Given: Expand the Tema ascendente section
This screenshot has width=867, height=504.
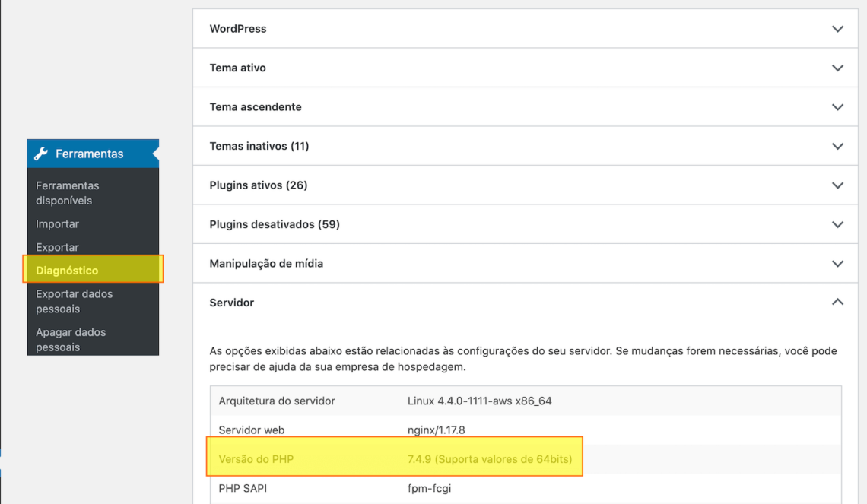Looking at the screenshot, I should 837,106.
